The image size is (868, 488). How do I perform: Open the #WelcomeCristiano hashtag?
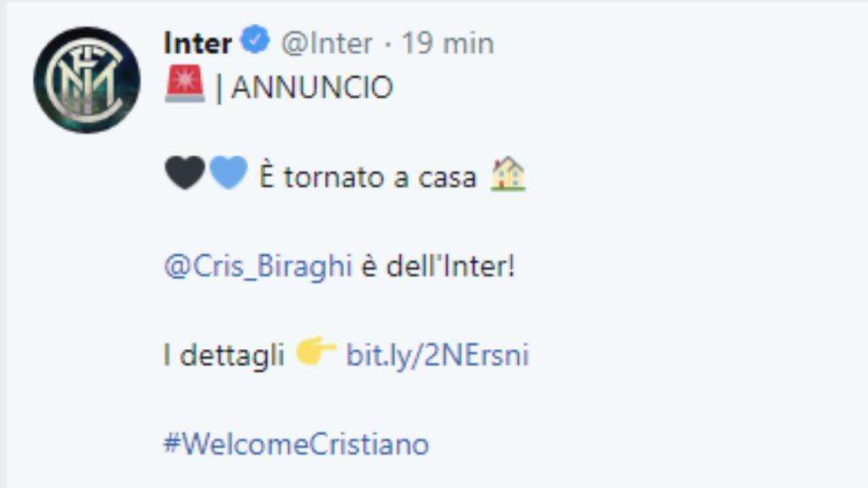point(296,444)
